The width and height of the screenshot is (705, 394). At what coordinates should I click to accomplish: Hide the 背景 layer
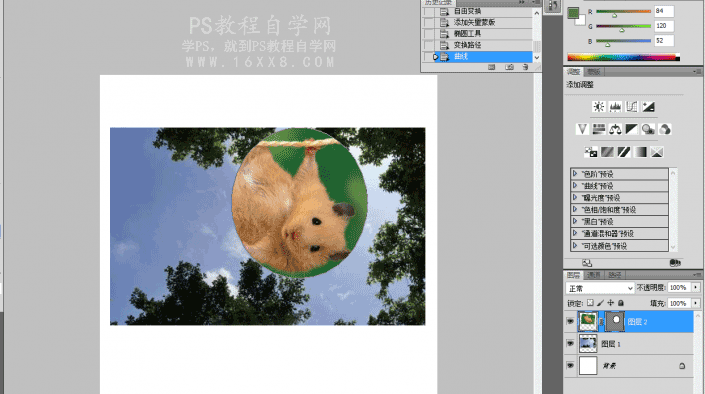tap(570, 365)
